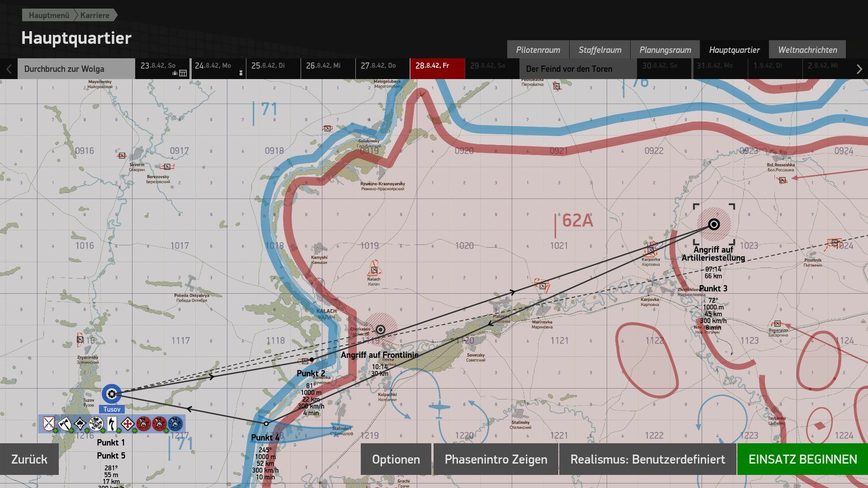The height and width of the screenshot is (488, 868).
Task: Click the artillery position attack target marker
Action: tap(714, 224)
